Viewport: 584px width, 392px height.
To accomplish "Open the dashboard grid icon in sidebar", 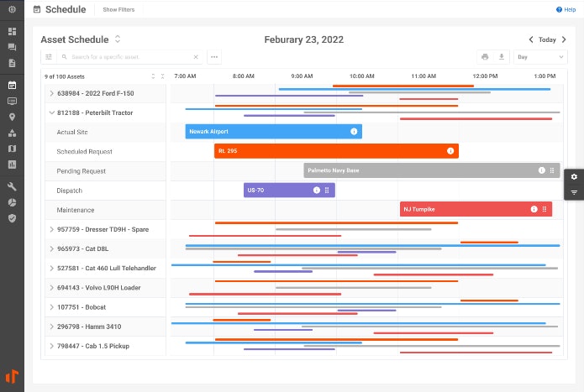I will pyautogui.click(x=12, y=31).
